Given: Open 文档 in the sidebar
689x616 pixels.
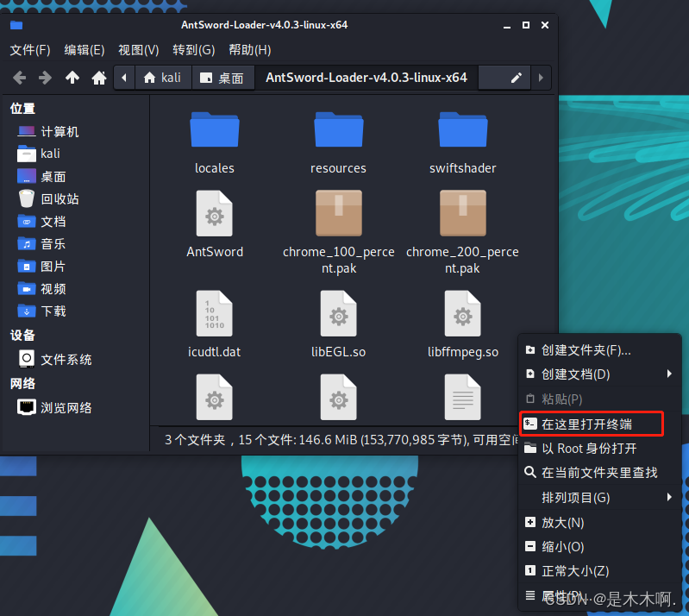Looking at the screenshot, I should pos(41,221).
